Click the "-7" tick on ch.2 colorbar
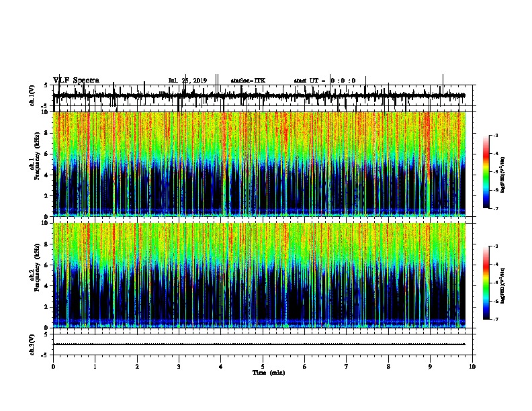This screenshot has height=411, width=532. coord(495,320)
